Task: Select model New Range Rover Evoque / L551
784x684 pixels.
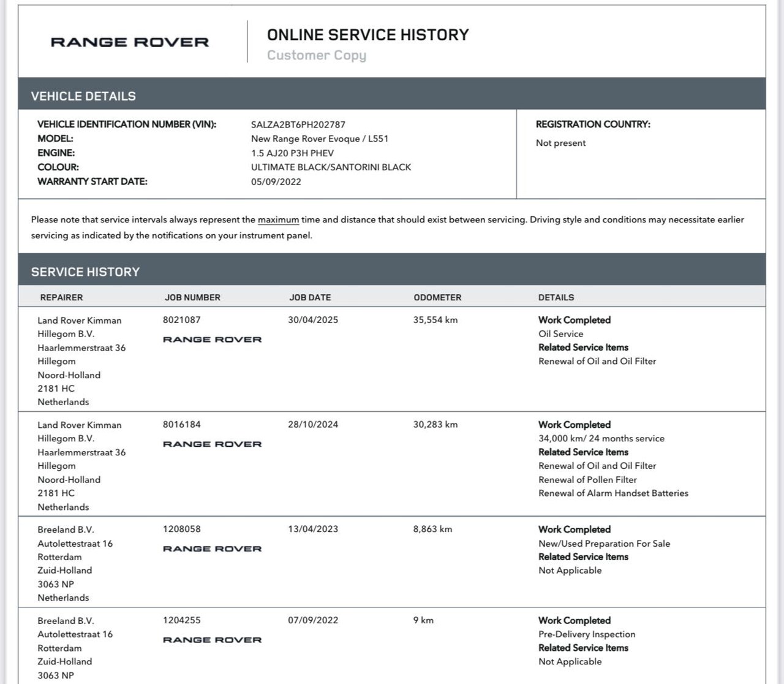Action: 320,139
